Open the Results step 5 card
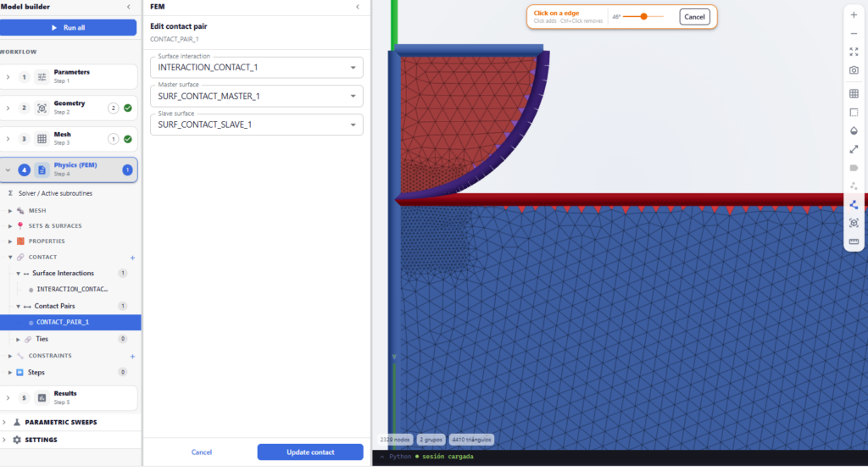Viewport: 868px width, 471px height. (x=69, y=398)
